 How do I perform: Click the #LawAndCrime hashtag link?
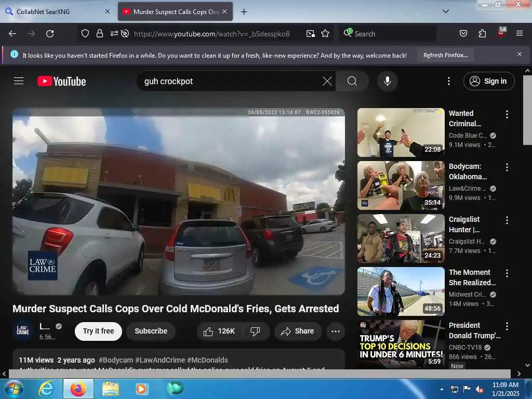pyautogui.click(x=160, y=360)
